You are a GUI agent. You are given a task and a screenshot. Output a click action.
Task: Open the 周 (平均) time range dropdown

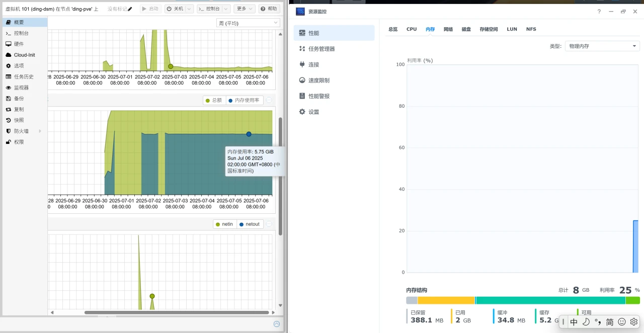pos(248,23)
